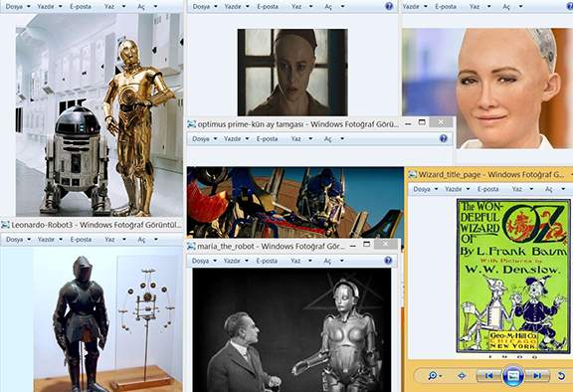
Task: Maximize the optimus prime window
Action: (422, 122)
